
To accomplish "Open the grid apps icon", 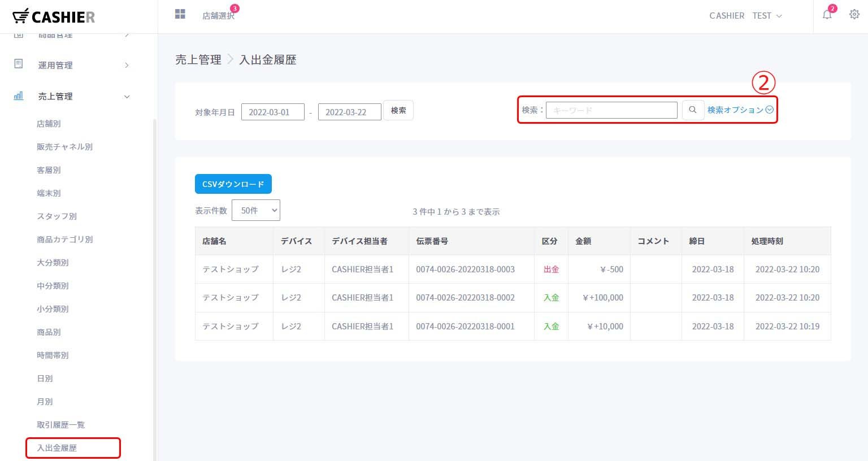I will click(x=180, y=14).
